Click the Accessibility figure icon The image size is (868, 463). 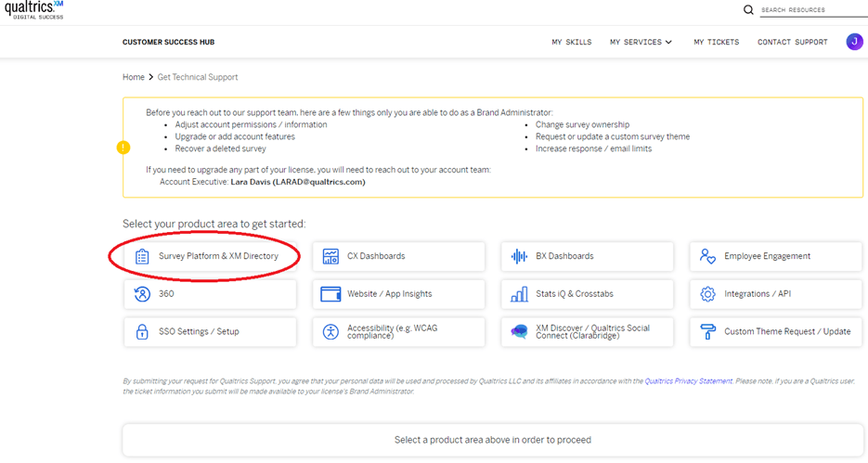click(x=330, y=332)
